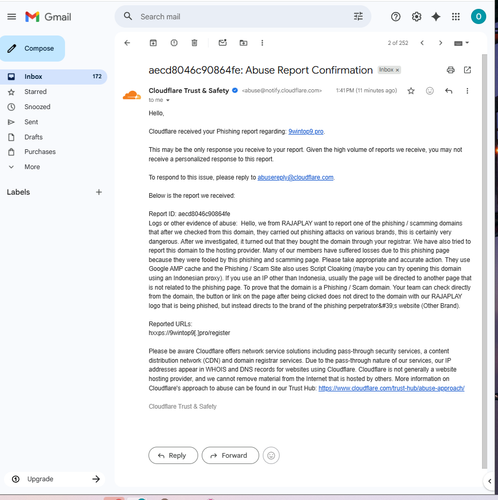This screenshot has height=500, width=498.
Task: Click the verified sender checkmark badge
Action: (235, 90)
